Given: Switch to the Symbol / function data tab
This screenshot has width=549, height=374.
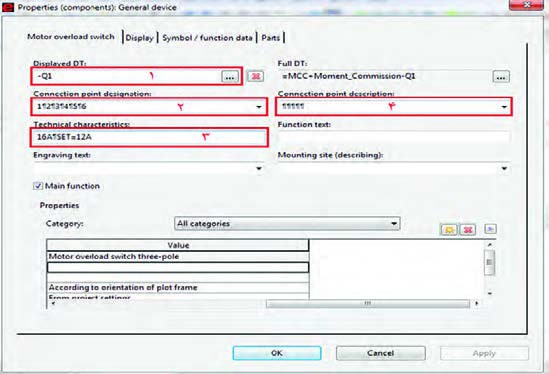Looking at the screenshot, I should pyautogui.click(x=207, y=37).
